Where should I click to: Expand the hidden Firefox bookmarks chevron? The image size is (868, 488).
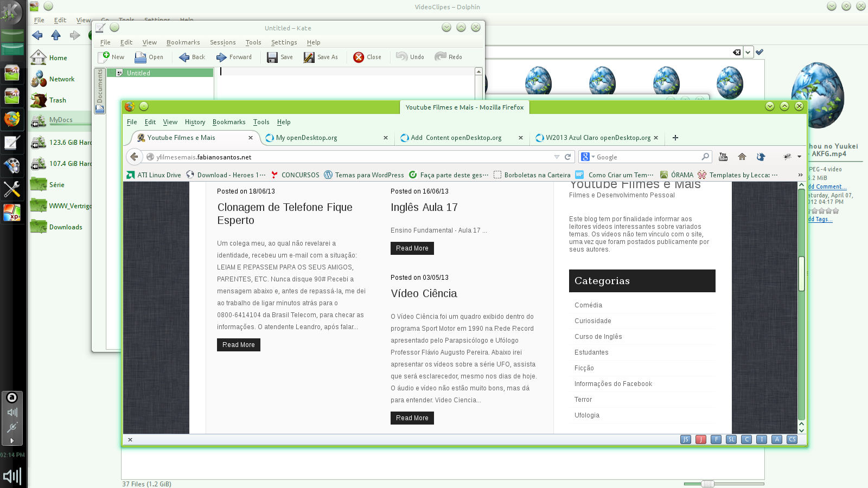(x=800, y=175)
